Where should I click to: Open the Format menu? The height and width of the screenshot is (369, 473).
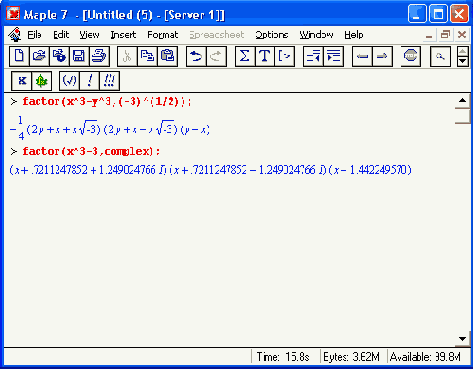coord(163,35)
